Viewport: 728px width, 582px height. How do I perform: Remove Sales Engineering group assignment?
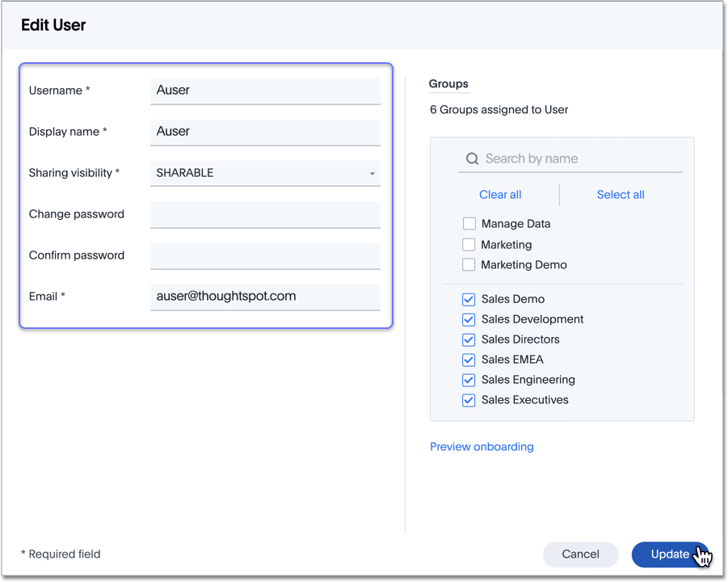click(469, 380)
